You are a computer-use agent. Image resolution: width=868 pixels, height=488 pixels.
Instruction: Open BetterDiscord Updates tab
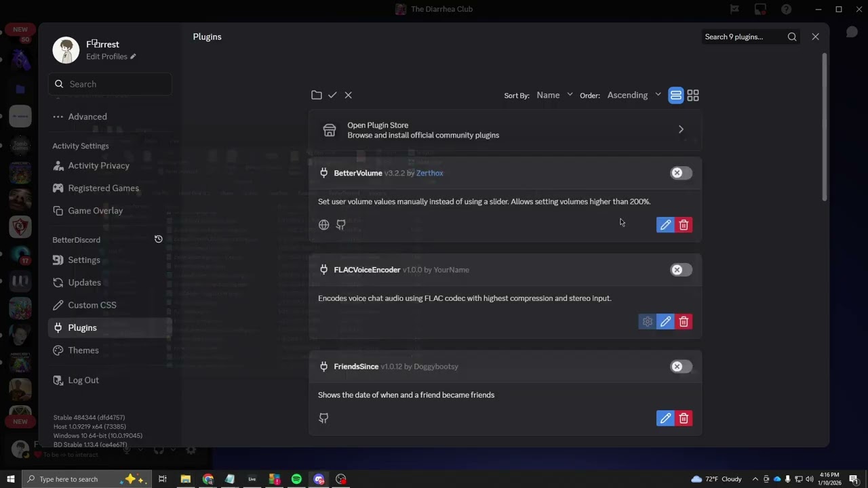[110, 283]
